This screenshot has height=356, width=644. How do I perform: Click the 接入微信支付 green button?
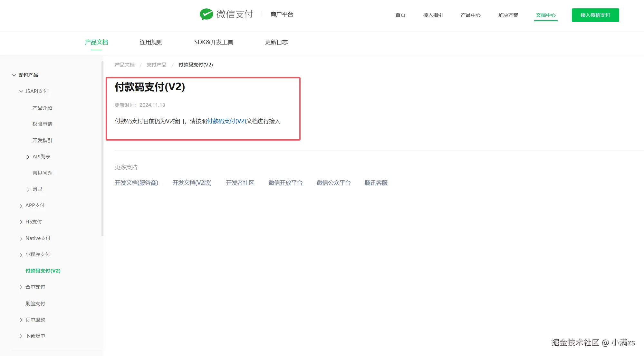(x=595, y=15)
